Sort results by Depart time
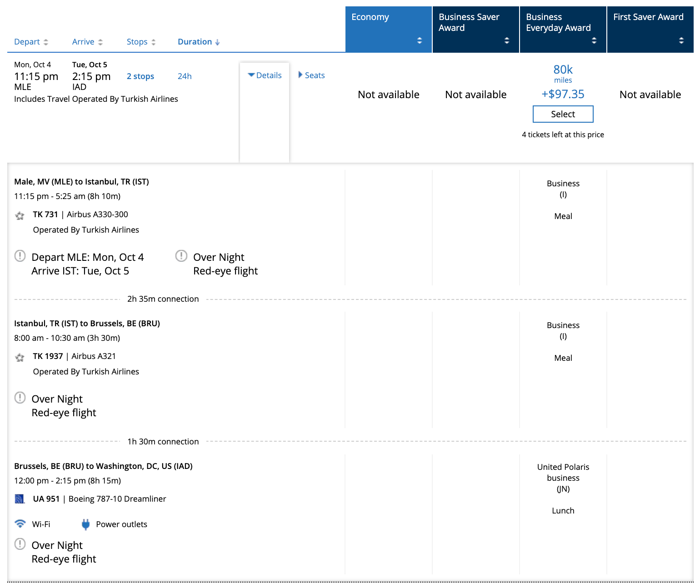 tap(31, 42)
